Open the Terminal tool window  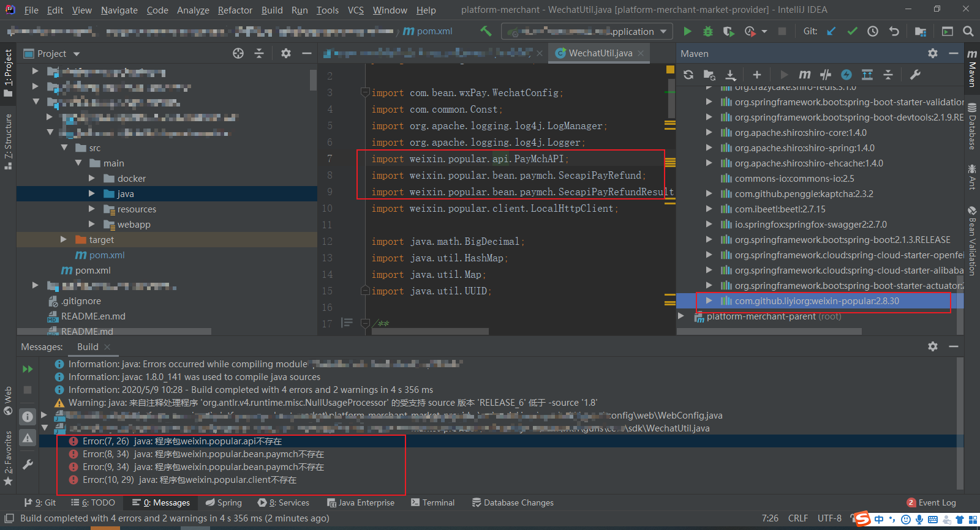(432, 502)
